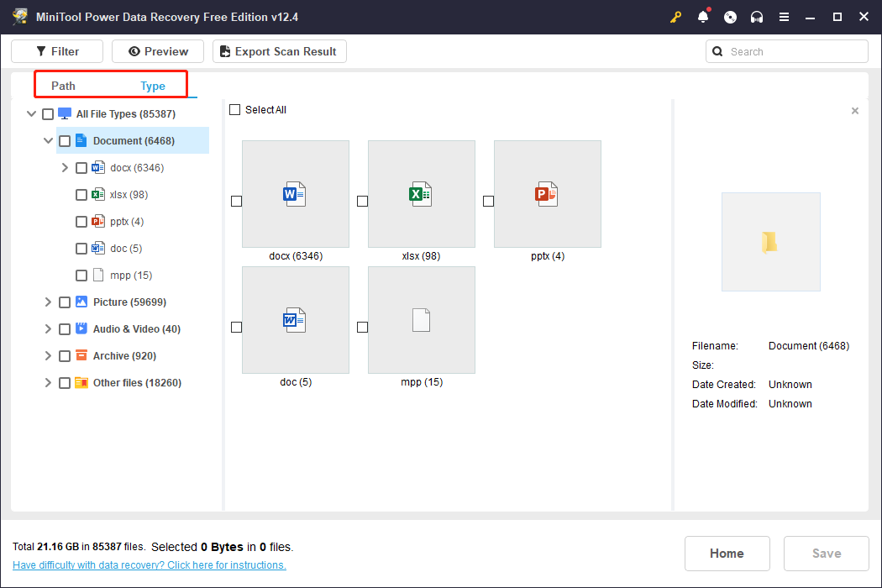Viewport: 882px width, 588px height.
Task: Click the blank file icon beside mpp (15) in the tree
Action: tap(98, 276)
